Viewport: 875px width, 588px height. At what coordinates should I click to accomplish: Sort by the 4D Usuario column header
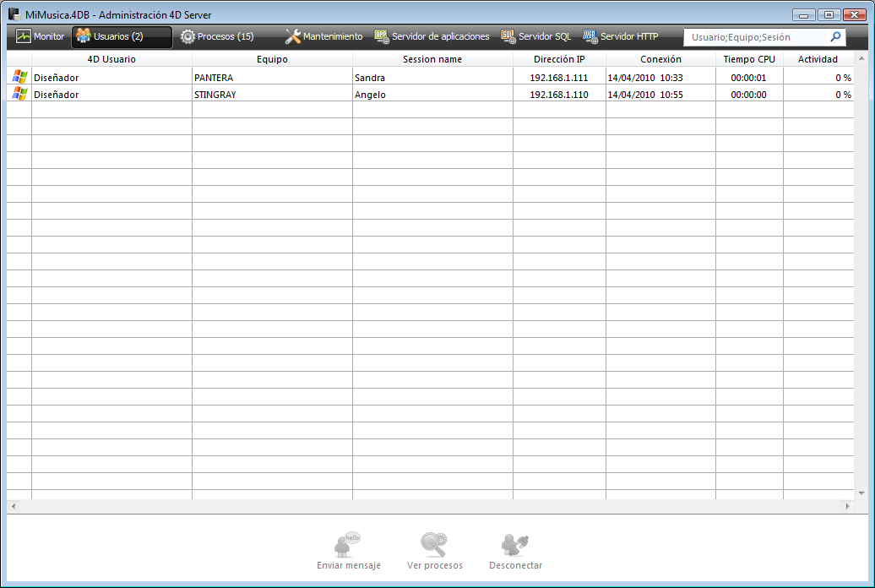tap(111, 59)
